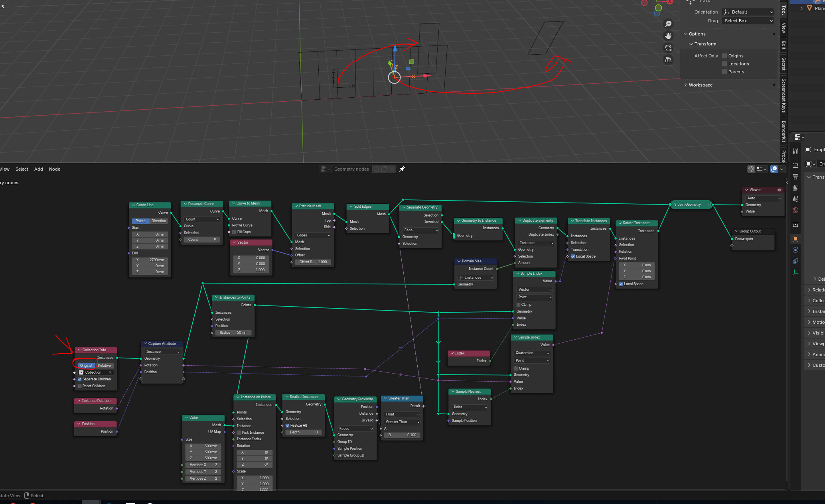Switch to the BlenderKit sidebar tab
825x504 pixels.
[784, 131]
